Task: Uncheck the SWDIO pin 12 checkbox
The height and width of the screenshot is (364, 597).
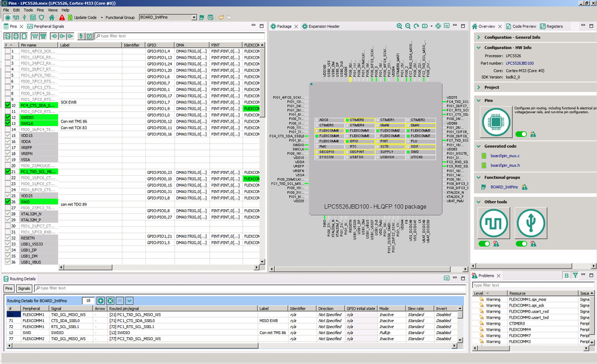Action: (8, 118)
